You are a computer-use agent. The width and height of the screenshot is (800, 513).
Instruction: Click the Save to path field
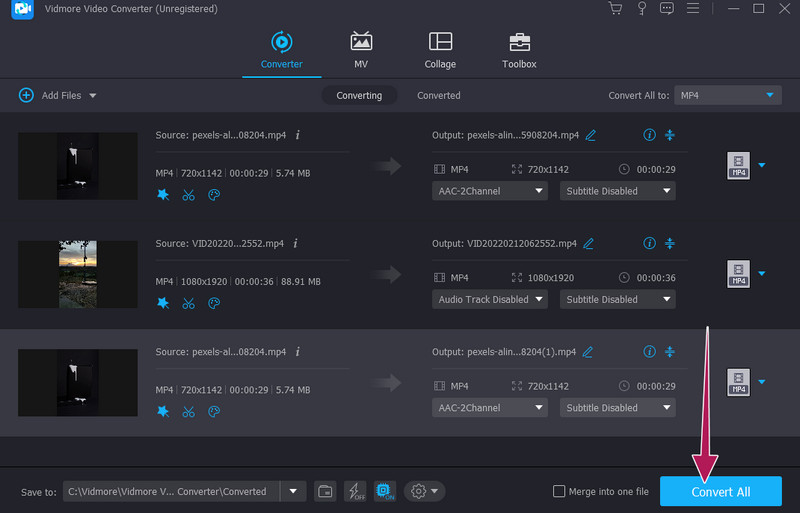click(x=170, y=491)
